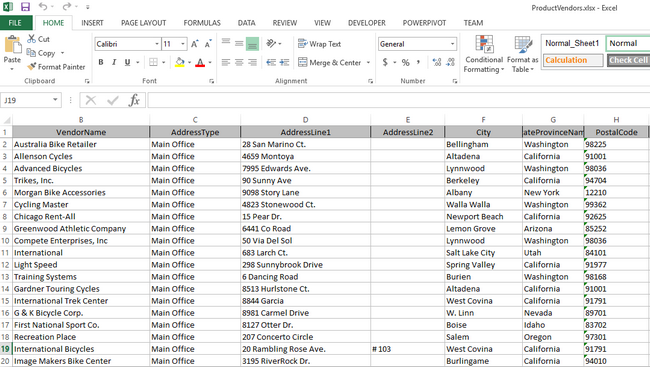Toggle Underline formatting
650x367 pixels.
click(x=127, y=62)
